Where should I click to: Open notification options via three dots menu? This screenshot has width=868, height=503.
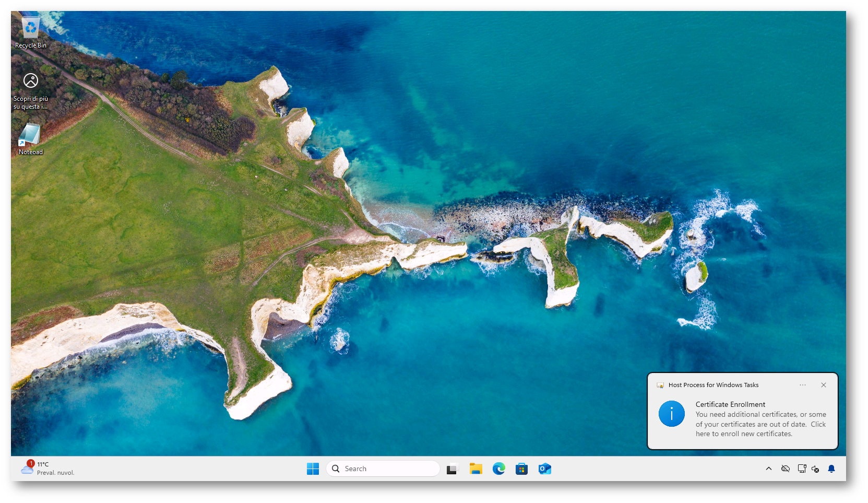(803, 385)
